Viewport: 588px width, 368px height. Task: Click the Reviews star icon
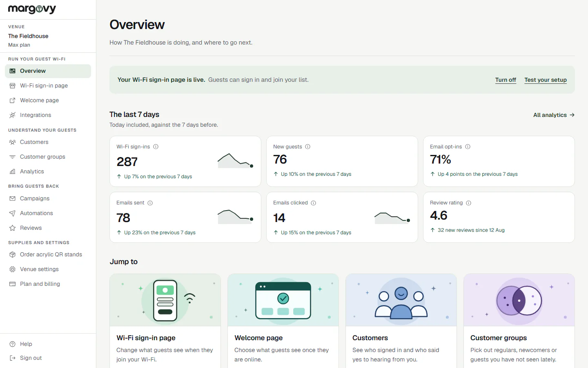click(x=13, y=228)
